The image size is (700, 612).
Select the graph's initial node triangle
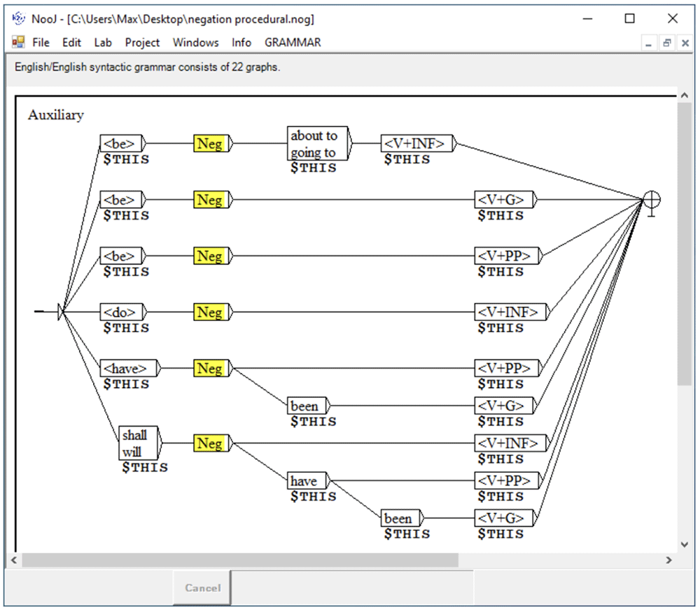click(61, 312)
